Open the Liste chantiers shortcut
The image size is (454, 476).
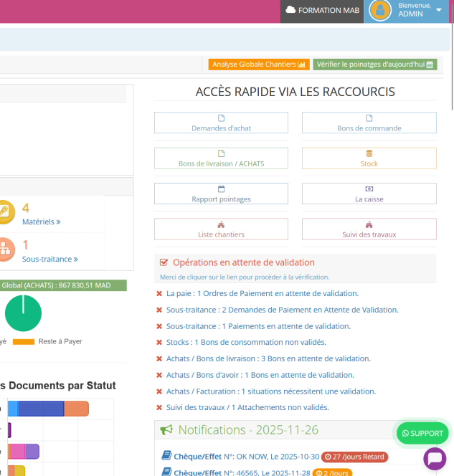(221, 229)
